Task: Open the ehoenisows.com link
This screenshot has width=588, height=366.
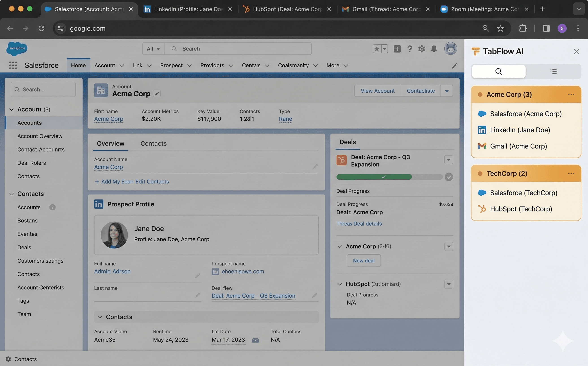Action: (243, 271)
